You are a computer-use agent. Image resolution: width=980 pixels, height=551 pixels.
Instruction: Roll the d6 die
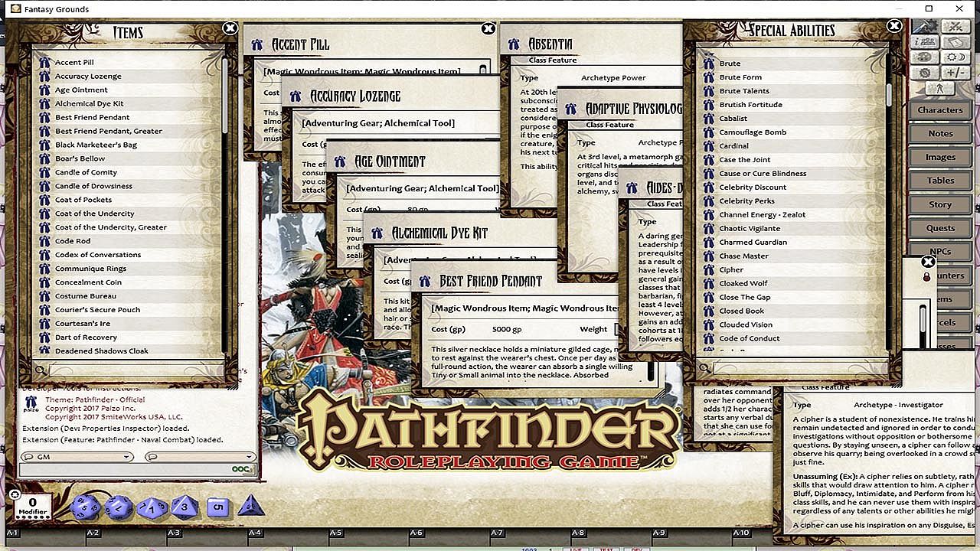tap(217, 507)
